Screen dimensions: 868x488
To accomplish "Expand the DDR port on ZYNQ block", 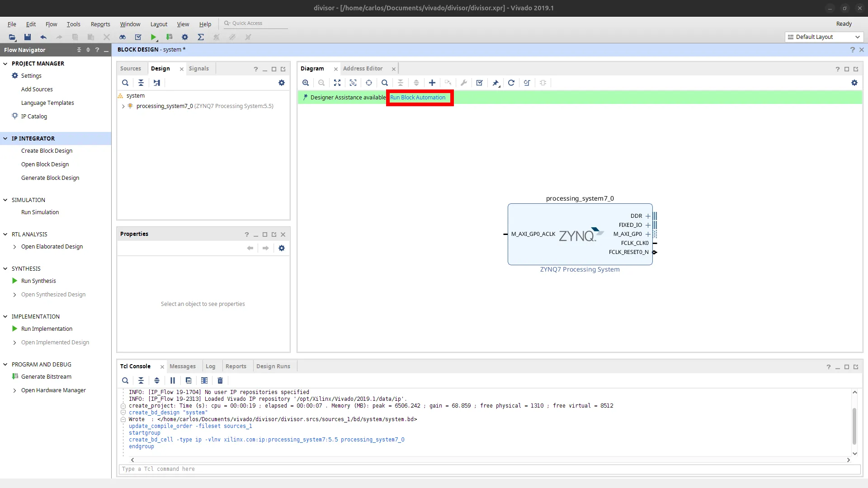I will click(x=648, y=216).
